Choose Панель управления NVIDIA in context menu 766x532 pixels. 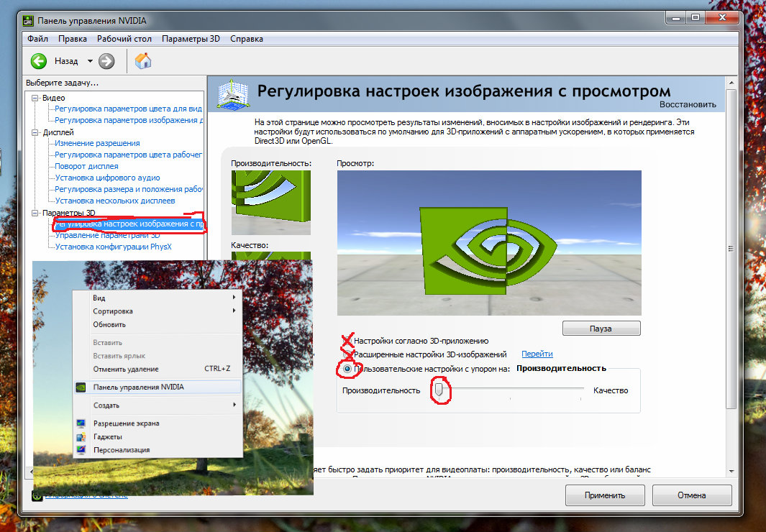[x=158, y=387]
